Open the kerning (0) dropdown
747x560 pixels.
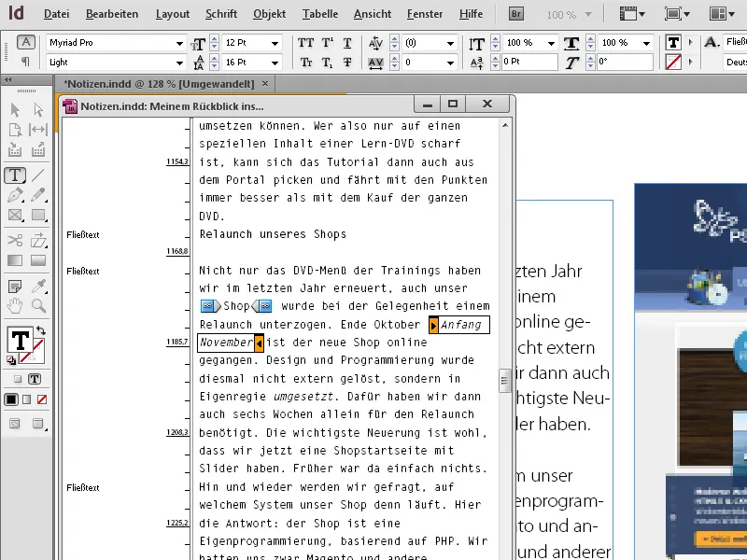[450, 43]
